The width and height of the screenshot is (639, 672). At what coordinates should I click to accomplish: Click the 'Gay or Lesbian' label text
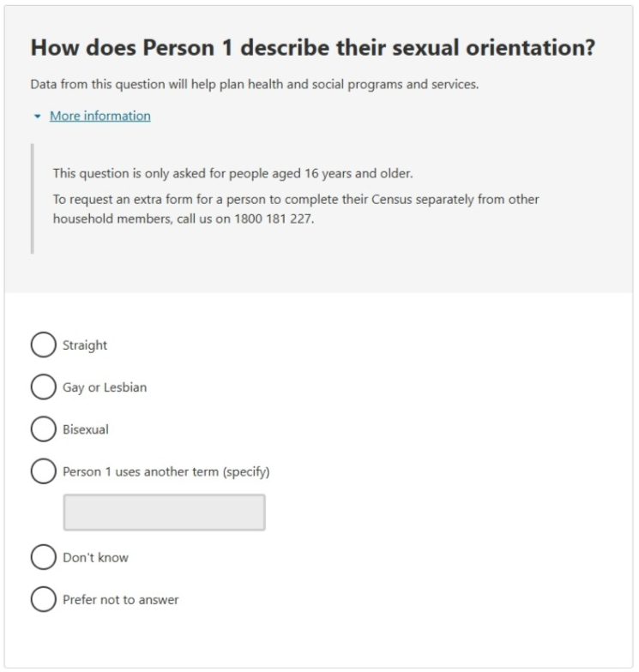point(104,387)
